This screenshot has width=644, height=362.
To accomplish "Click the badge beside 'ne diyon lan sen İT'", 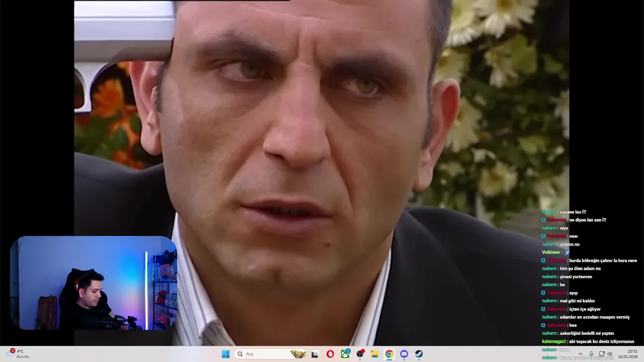I will click(x=543, y=220).
